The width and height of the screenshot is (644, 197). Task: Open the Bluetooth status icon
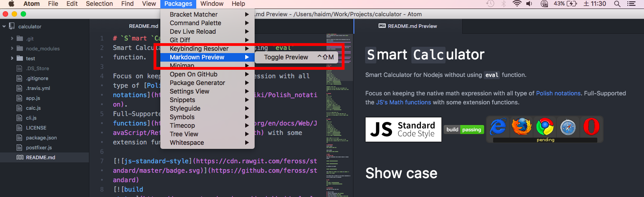point(504,4)
